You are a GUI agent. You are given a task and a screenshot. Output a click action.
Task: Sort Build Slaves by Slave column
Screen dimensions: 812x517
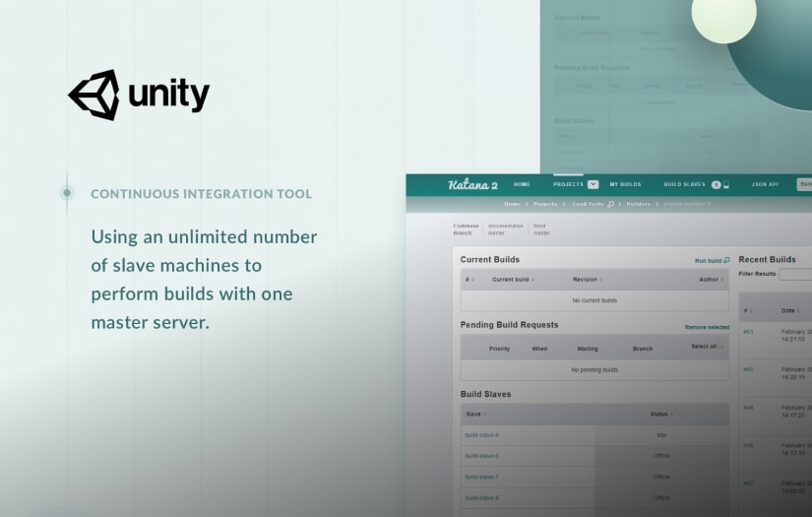(476, 415)
